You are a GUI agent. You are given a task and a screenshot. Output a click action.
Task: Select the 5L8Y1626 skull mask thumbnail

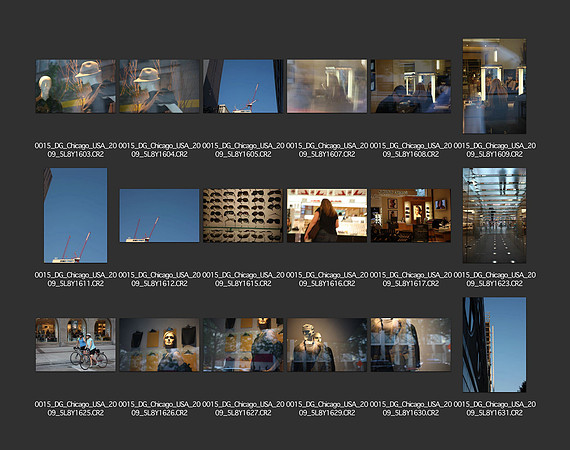click(160, 345)
